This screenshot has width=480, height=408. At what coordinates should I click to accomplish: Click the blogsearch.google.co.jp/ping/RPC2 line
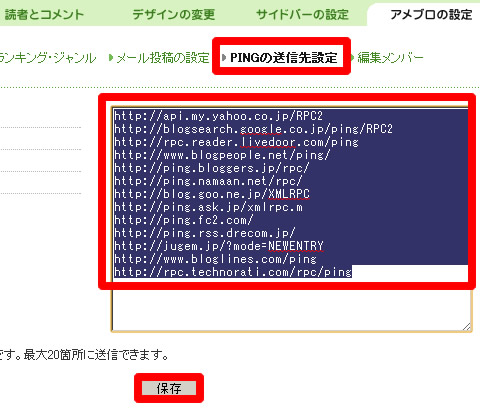tap(253, 129)
